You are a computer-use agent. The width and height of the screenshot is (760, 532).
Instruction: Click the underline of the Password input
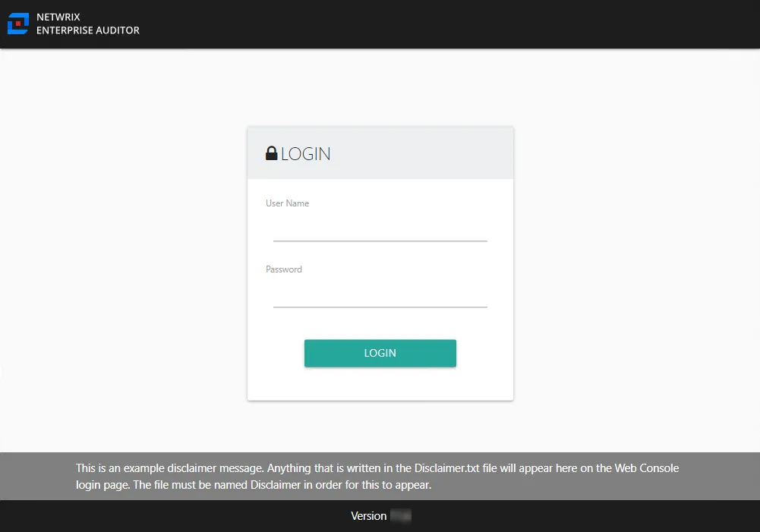380,308
